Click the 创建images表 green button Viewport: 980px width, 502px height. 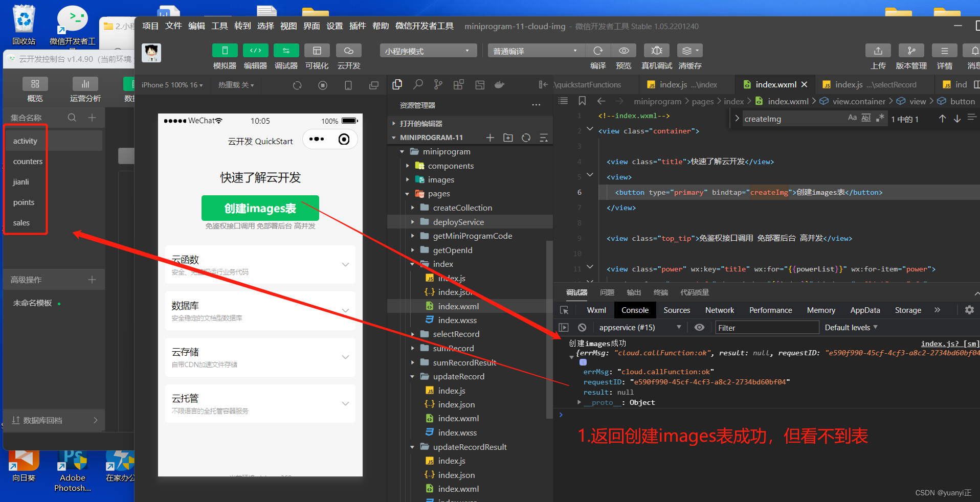click(x=260, y=208)
